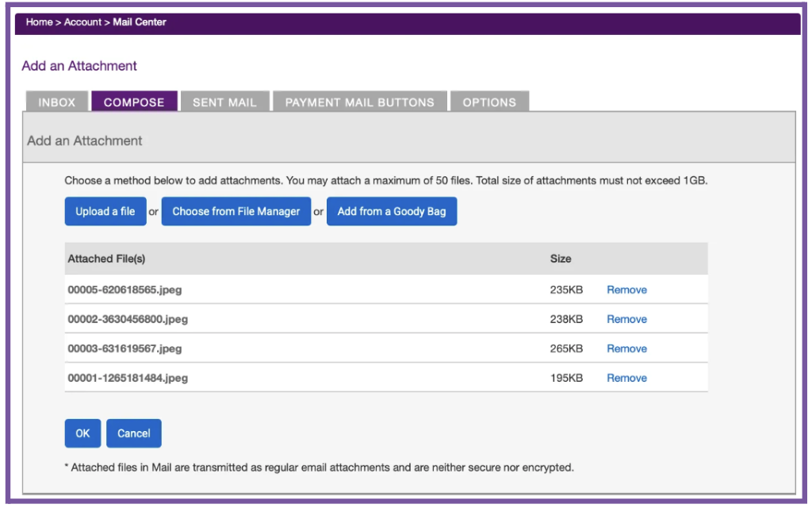
Task: Click the 235KB size value
Action: (x=566, y=290)
